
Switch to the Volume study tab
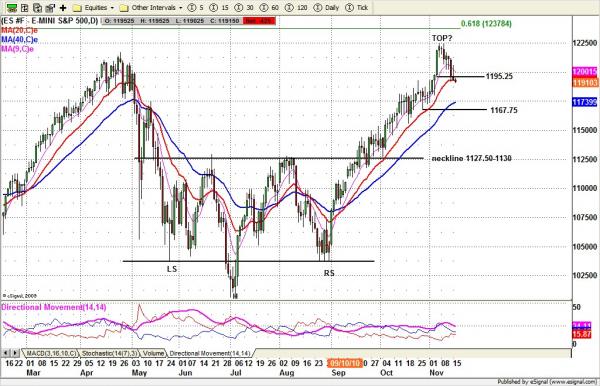[153, 353]
